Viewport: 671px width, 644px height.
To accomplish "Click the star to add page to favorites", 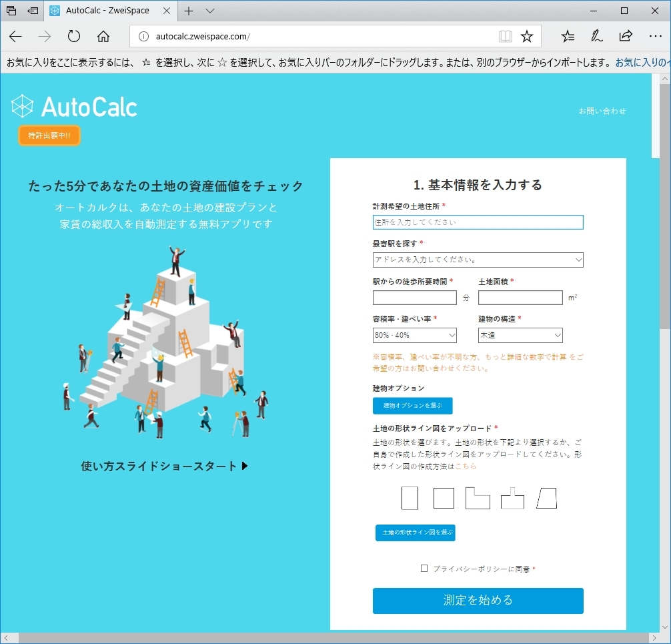I will 527,36.
